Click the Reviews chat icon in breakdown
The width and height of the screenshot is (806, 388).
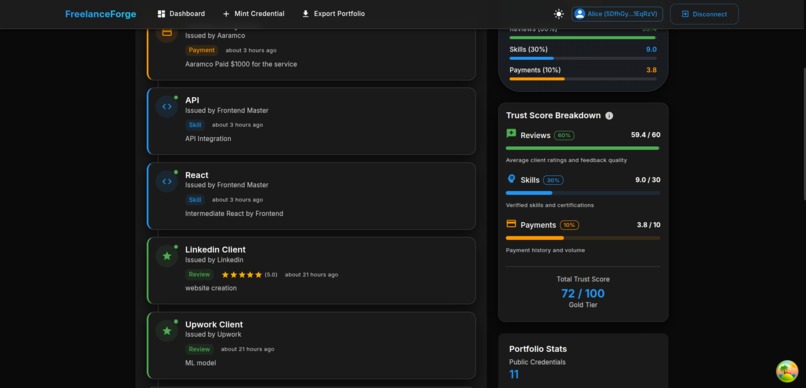[x=511, y=134]
